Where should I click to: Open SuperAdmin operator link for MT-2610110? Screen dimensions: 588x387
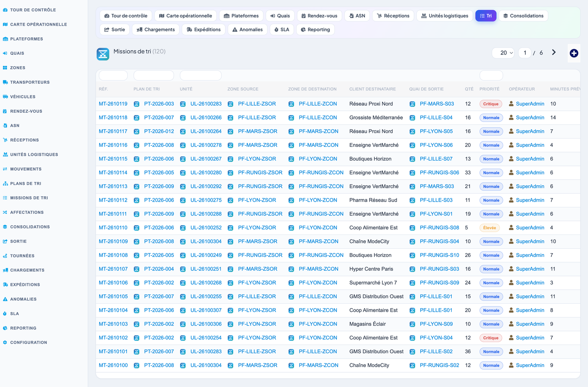pyautogui.click(x=530, y=228)
